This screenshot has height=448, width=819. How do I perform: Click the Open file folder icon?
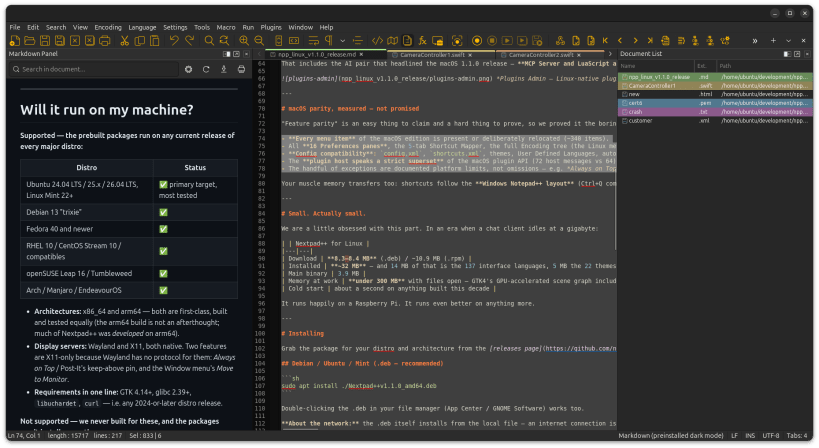click(x=30, y=41)
